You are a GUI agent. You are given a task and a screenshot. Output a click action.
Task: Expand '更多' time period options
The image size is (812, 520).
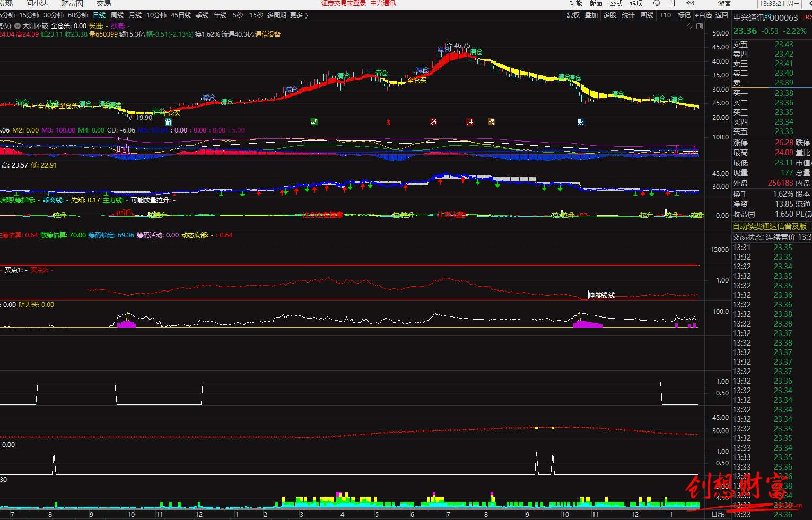(298, 15)
